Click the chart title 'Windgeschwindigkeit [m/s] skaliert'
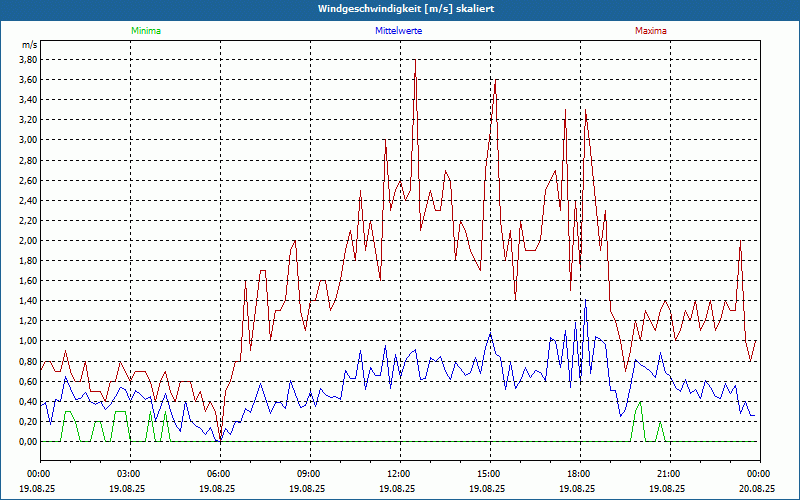 406,9
